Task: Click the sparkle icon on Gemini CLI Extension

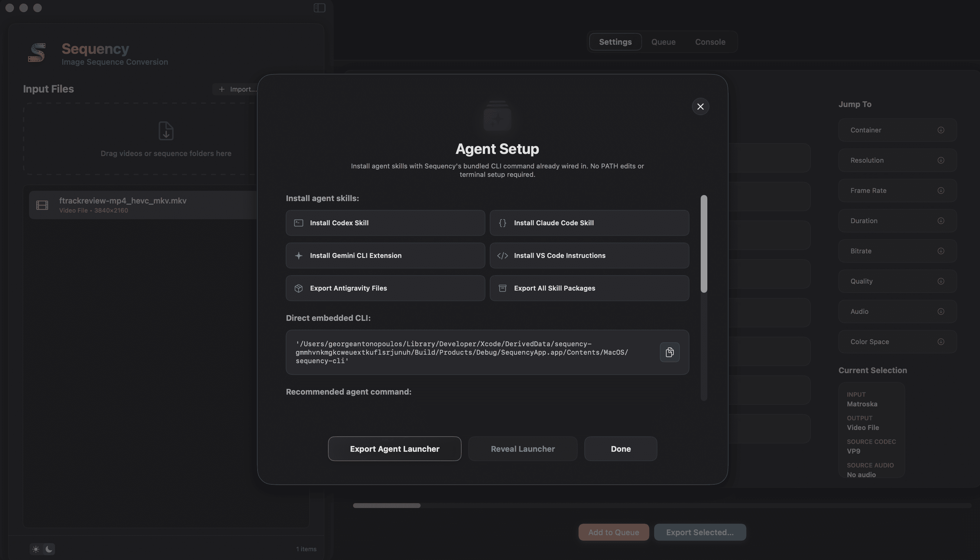Action: [299, 256]
